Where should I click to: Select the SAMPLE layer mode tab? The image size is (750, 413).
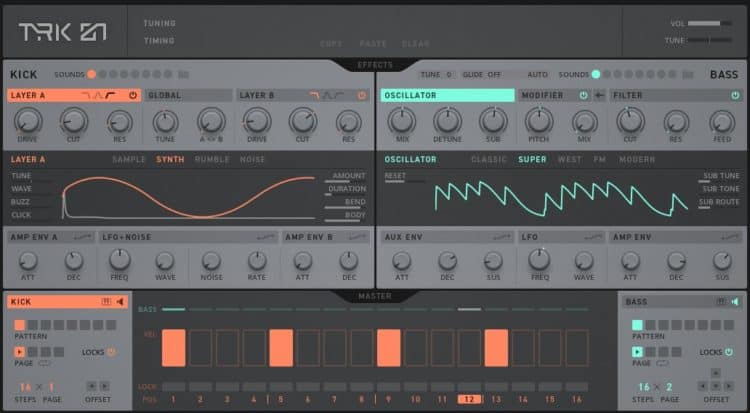click(129, 159)
